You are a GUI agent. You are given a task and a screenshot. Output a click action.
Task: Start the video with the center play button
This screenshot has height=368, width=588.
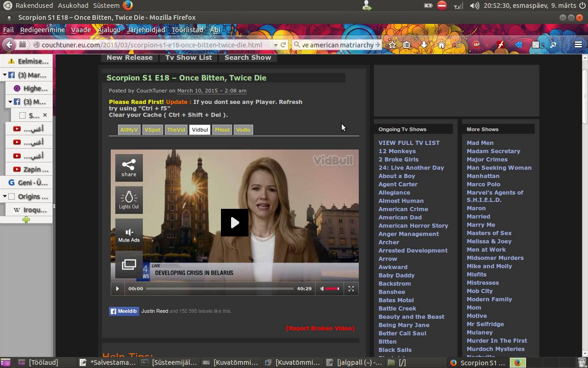tap(235, 223)
